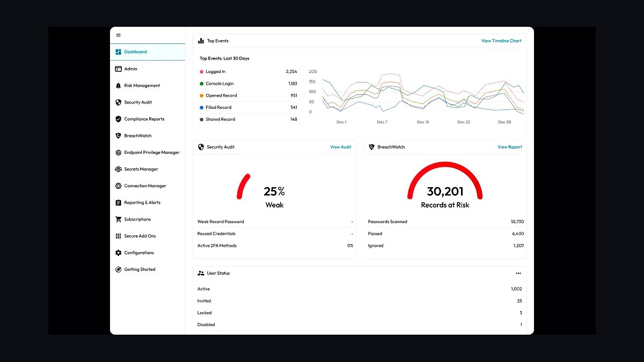Image resolution: width=644 pixels, height=362 pixels.
Task: Click the Risk Management bell icon
Action: pos(119,86)
